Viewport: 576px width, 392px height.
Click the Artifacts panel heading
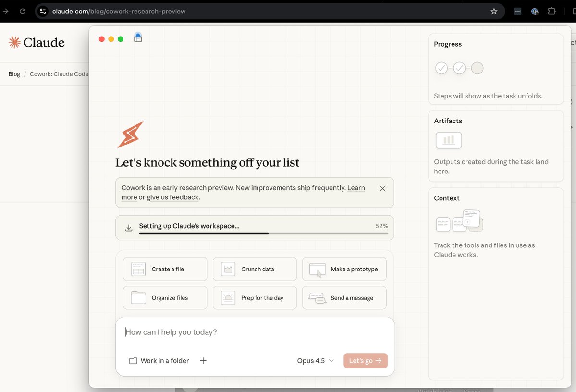448,121
